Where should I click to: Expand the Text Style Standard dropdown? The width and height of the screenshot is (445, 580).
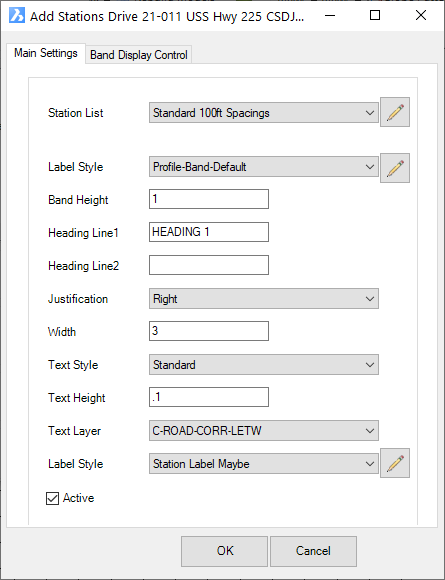[264, 365]
